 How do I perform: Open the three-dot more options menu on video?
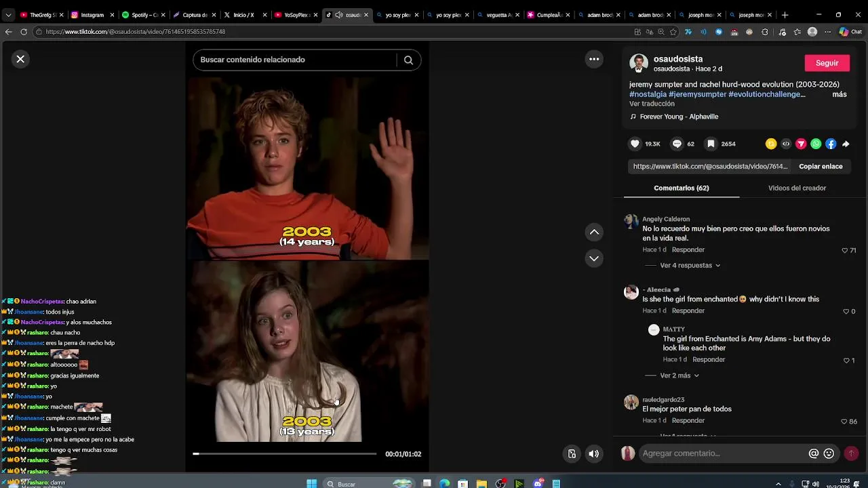(594, 59)
